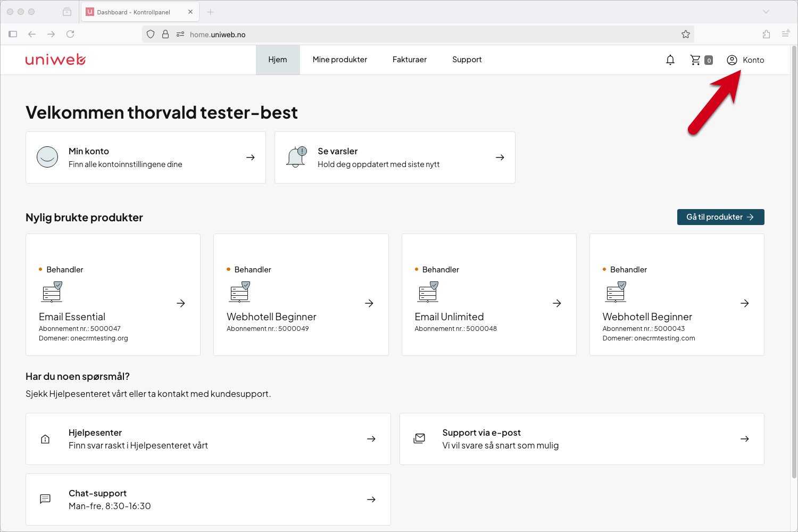Reload the page in the browser
The width and height of the screenshot is (798, 532).
[x=70, y=34]
